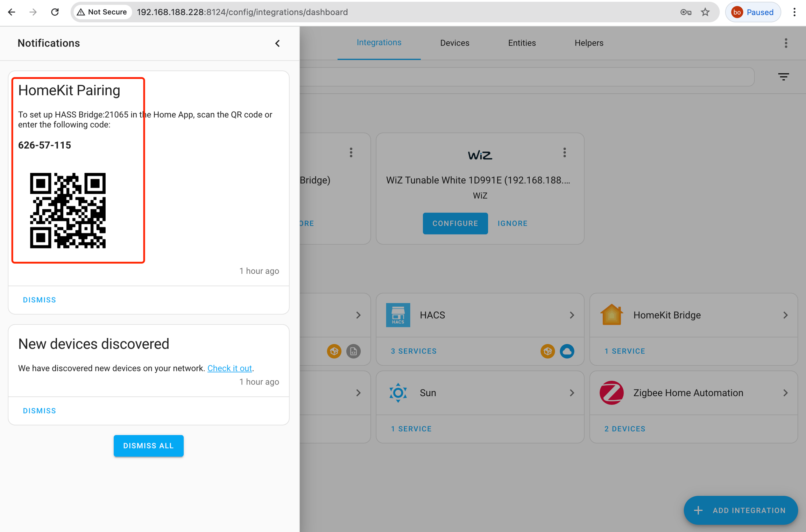Bookmark page with star icon

pyautogui.click(x=705, y=12)
